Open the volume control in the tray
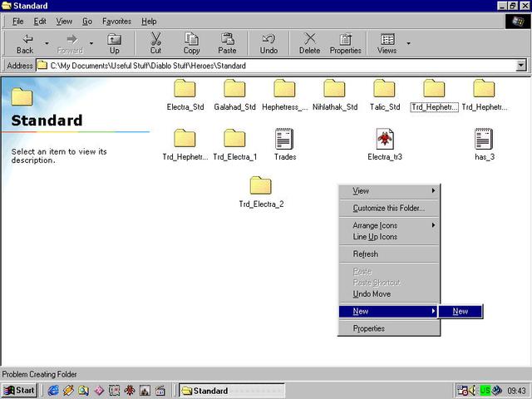 pos(473,391)
